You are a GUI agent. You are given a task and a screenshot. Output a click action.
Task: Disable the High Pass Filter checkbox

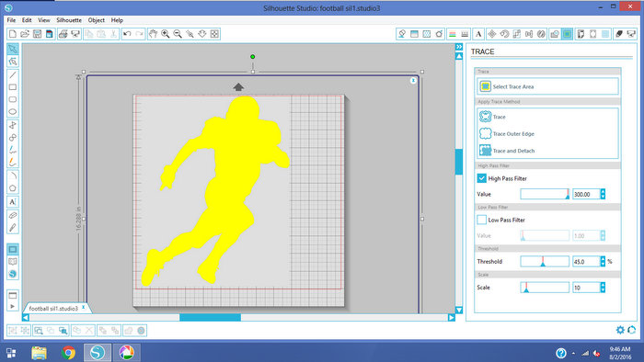482,178
